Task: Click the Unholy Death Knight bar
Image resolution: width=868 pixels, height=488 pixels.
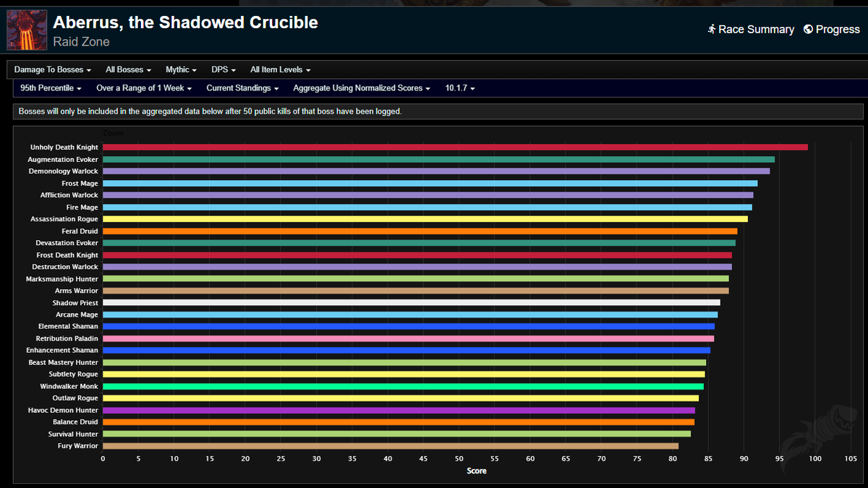Action: pos(455,147)
